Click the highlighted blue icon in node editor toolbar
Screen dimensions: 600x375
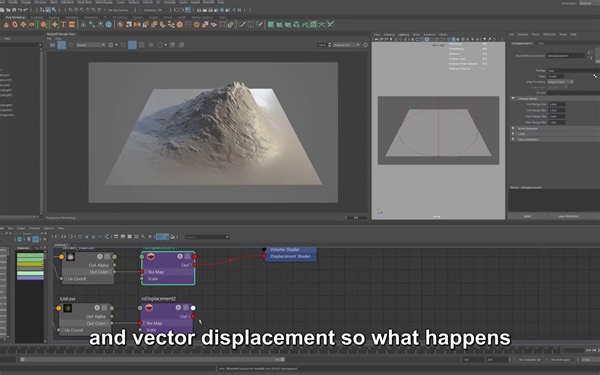tap(163, 237)
